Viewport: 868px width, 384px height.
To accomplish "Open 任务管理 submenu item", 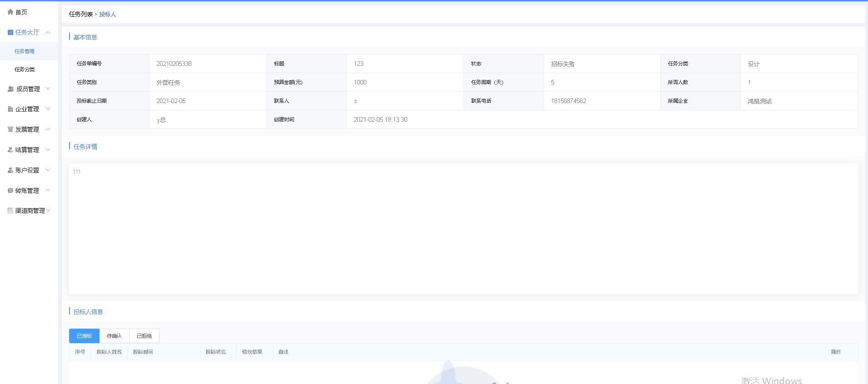I will click(25, 51).
